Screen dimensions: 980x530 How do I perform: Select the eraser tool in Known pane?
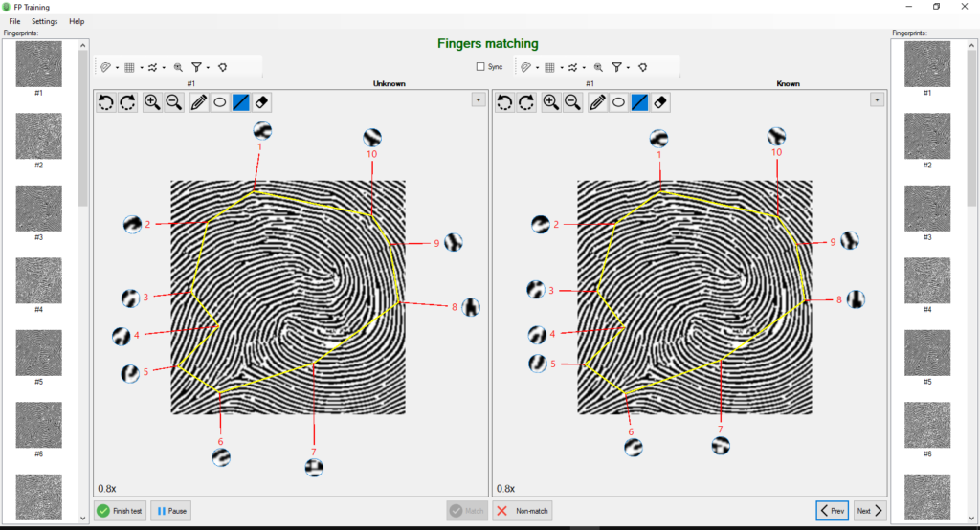660,102
